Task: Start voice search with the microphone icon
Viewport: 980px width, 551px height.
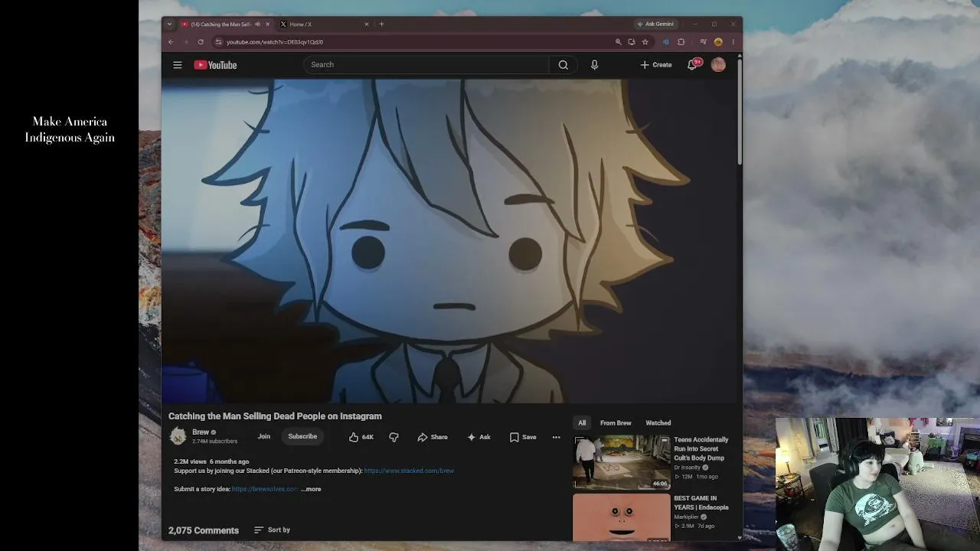Action: 594,65
